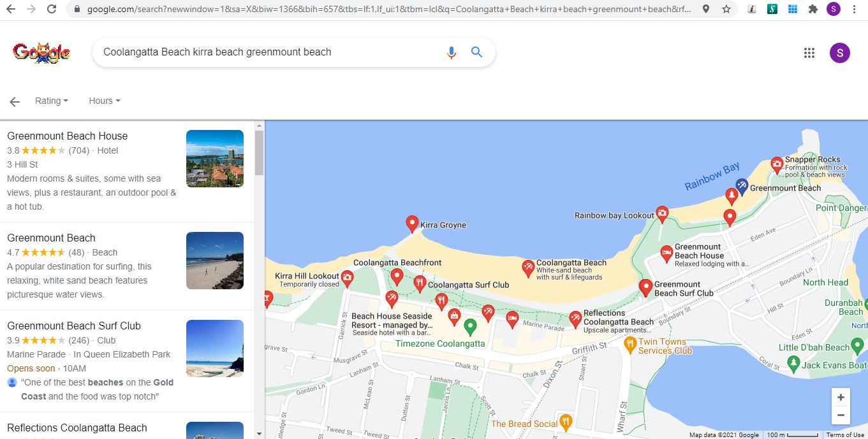View the Greenmount Beach photo thumbnail
Image resolution: width=868 pixels, height=439 pixels.
[215, 261]
